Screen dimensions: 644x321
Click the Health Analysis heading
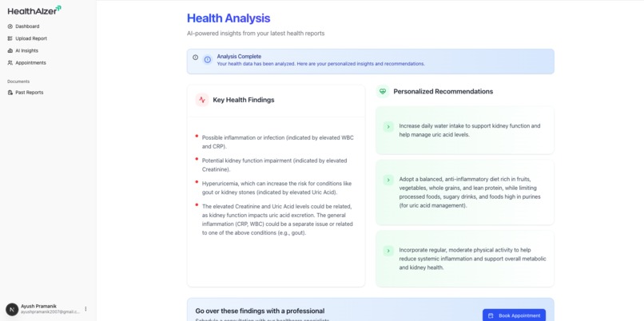click(x=229, y=18)
